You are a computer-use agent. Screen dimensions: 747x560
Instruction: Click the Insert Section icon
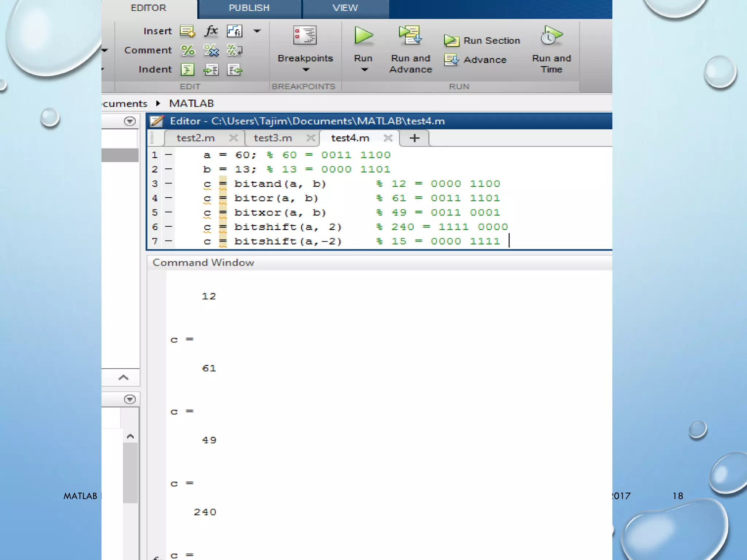point(187,31)
